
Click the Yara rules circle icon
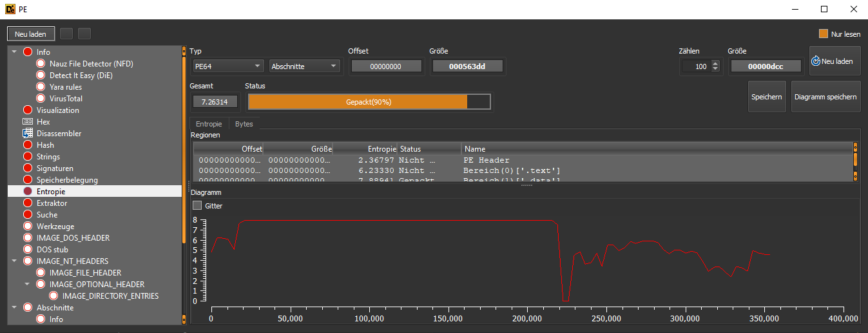pyautogui.click(x=41, y=87)
